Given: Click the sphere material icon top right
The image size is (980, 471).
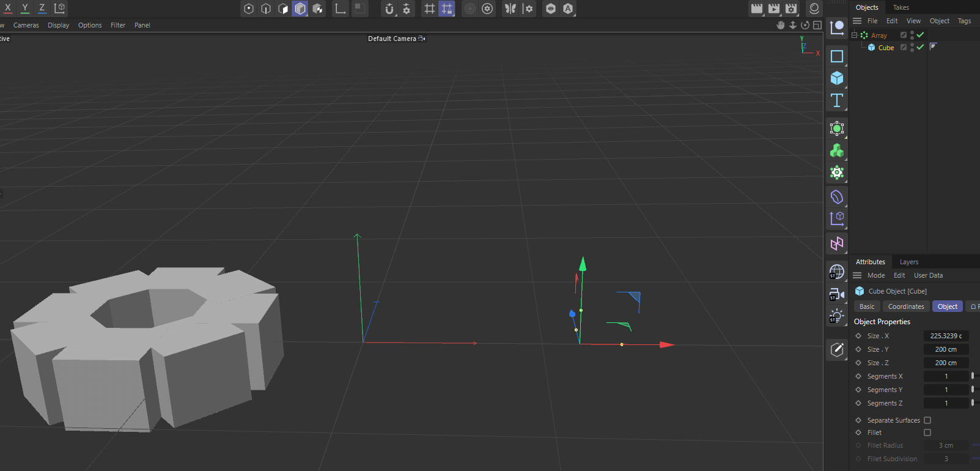Looking at the screenshot, I should pyautogui.click(x=814, y=9).
